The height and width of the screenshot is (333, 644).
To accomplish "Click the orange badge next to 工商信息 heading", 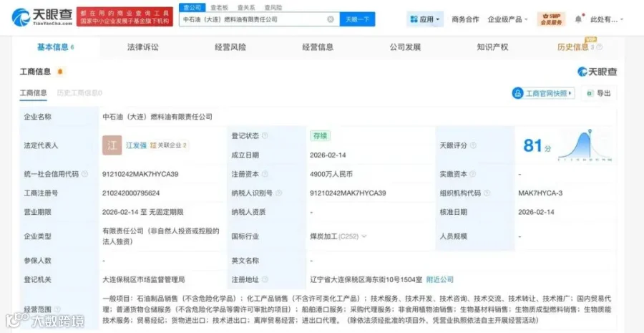I will [x=60, y=72].
